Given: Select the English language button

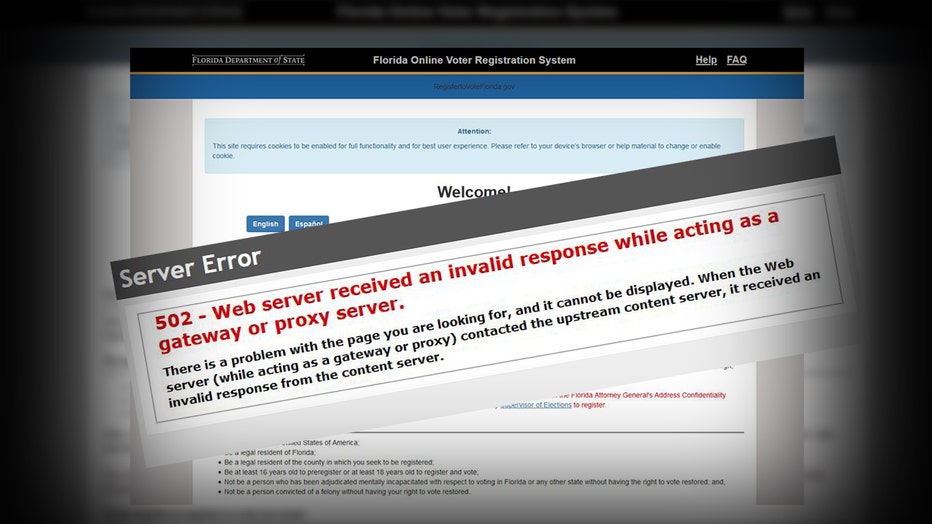Looking at the screenshot, I should coord(265,224).
